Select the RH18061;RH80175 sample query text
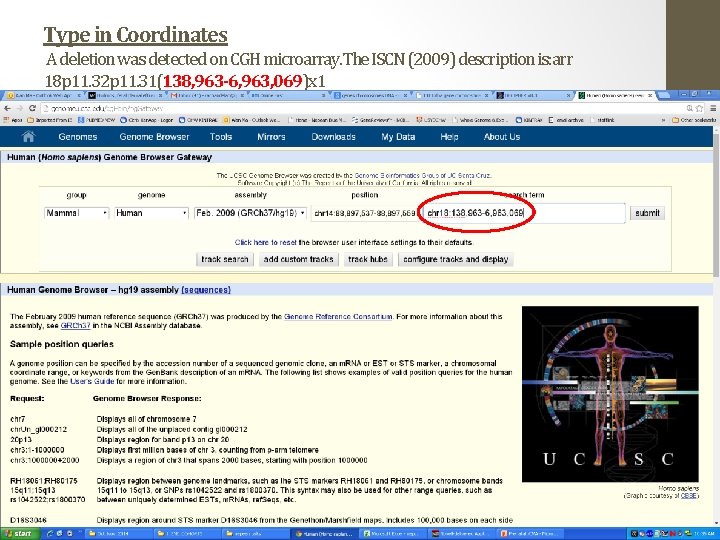720x540 pixels. click(x=44, y=481)
